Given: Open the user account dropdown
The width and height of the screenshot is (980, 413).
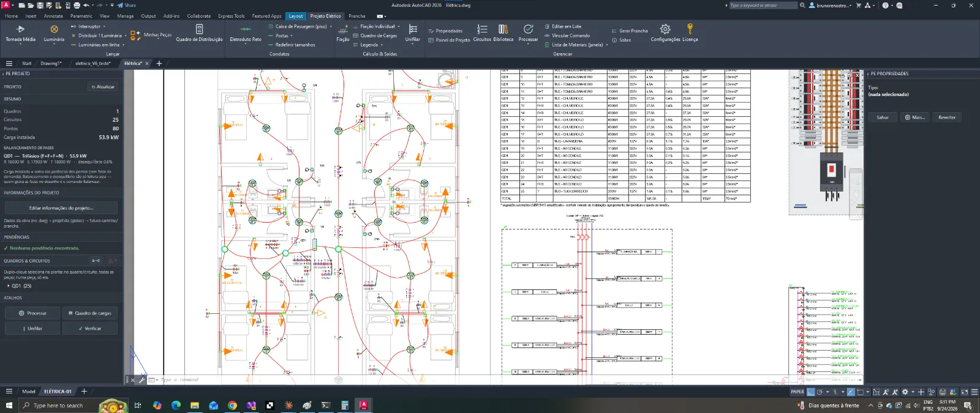Looking at the screenshot, I should click(x=831, y=5).
